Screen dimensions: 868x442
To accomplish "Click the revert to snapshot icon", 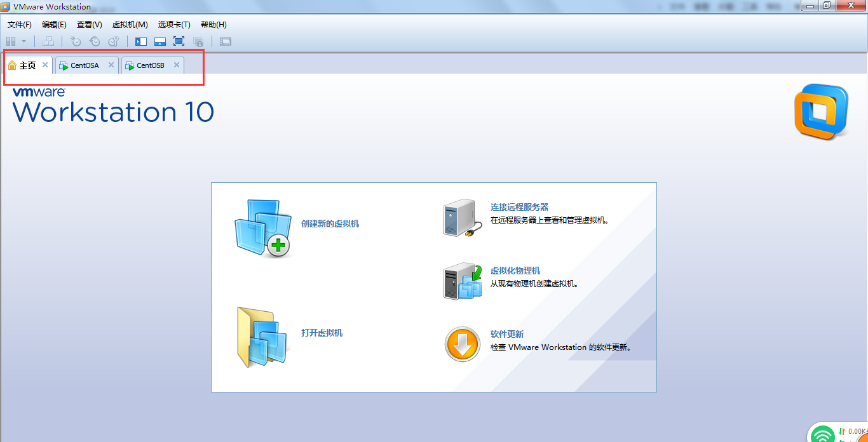I will pos(95,41).
